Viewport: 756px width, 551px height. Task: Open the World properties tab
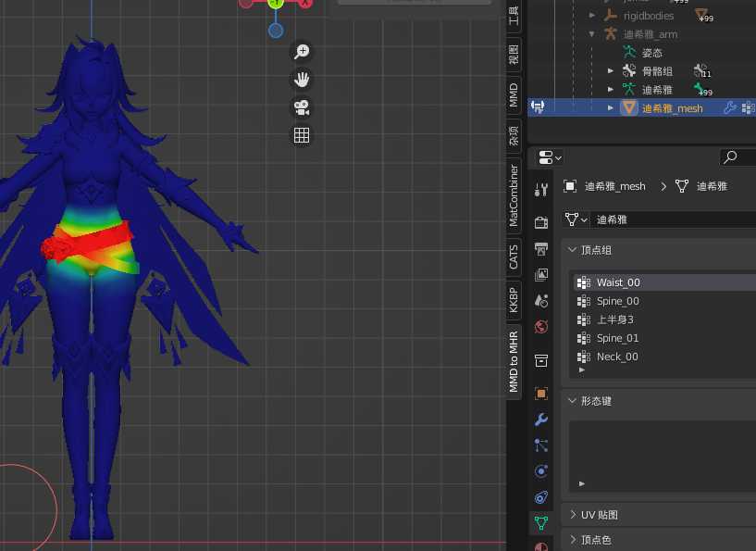(541, 327)
